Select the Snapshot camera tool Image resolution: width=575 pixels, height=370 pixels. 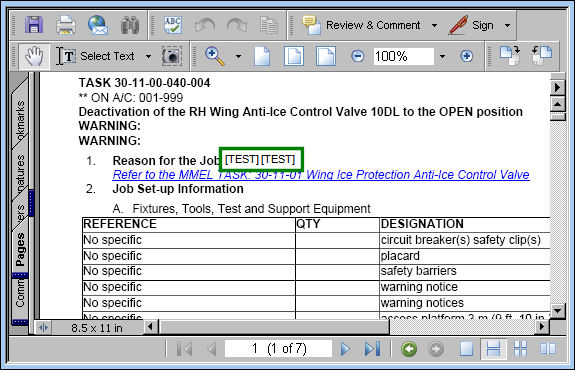172,56
